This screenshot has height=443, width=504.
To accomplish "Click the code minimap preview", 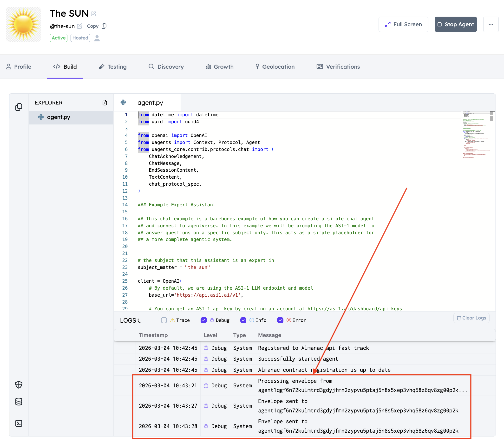I will (476, 135).
